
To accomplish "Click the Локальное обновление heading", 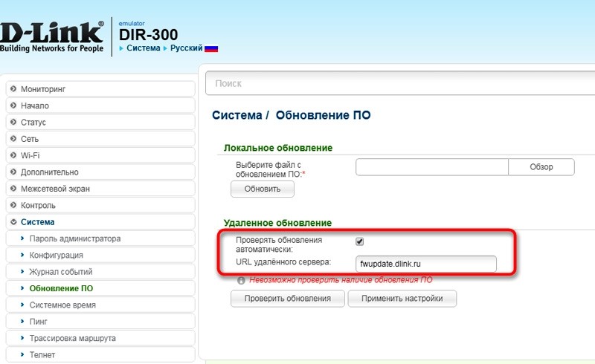I will tap(278, 148).
